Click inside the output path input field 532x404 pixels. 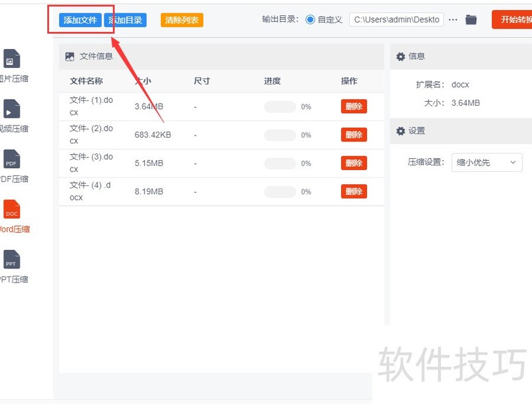(x=399, y=19)
